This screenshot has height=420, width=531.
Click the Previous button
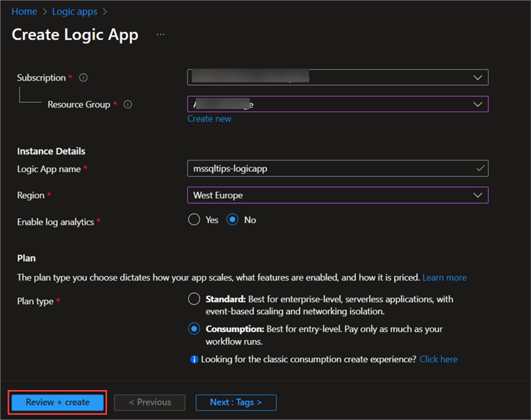point(150,402)
